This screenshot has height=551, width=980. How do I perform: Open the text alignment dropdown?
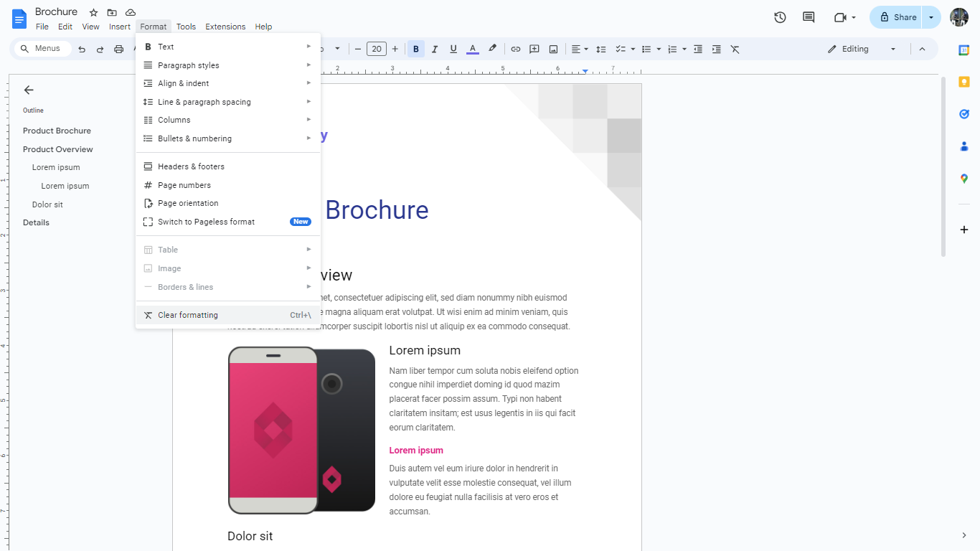[580, 49]
